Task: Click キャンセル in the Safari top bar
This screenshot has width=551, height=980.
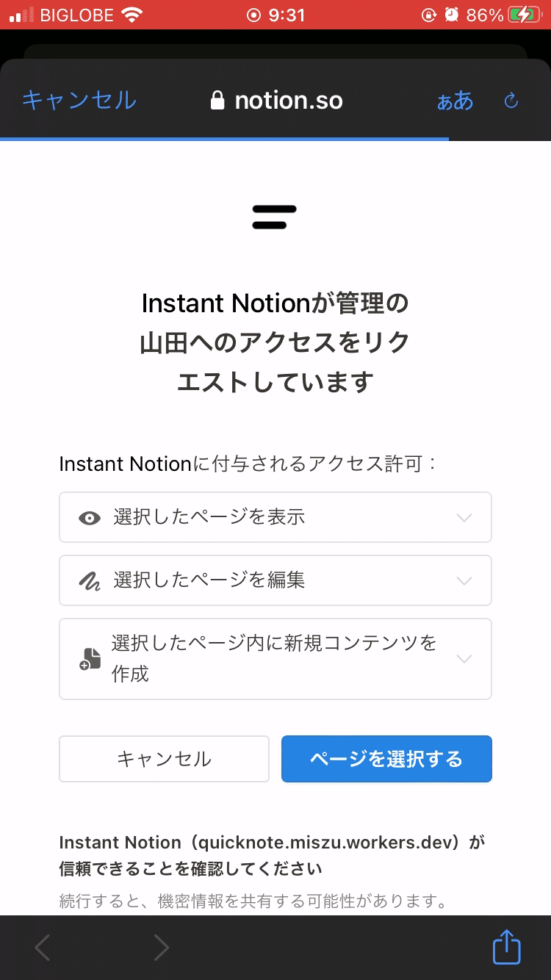Action: pyautogui.click(x=79, y=100)
